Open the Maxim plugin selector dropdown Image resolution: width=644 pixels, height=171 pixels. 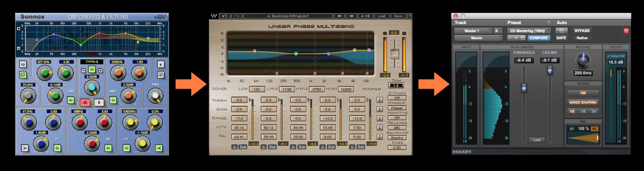[479, 38]
